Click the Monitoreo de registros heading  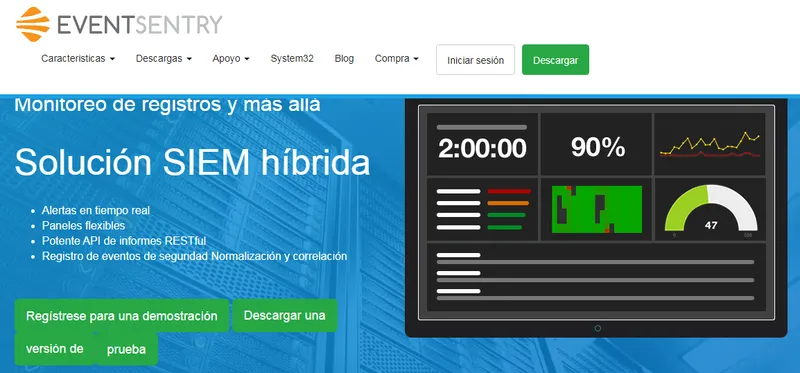tap(167, 105)
